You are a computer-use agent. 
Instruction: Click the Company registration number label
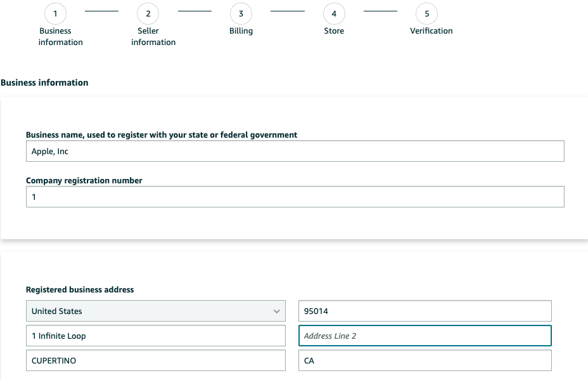84,181
